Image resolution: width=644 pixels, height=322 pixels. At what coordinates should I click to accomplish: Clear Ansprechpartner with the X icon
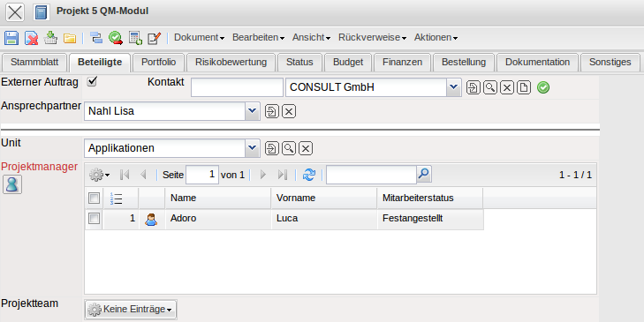click(x=289, y=111)
